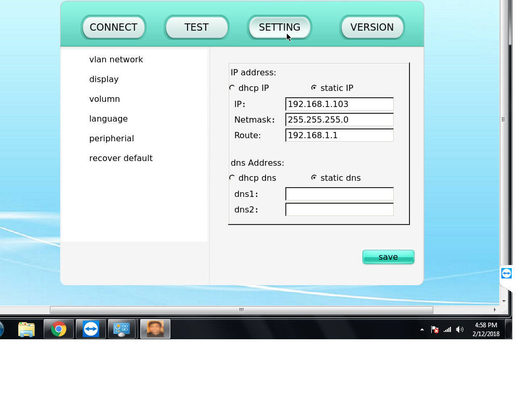Viewport: 532px width, 399px height.
Task: Enable dhcp IP mode
Action: 232,88
